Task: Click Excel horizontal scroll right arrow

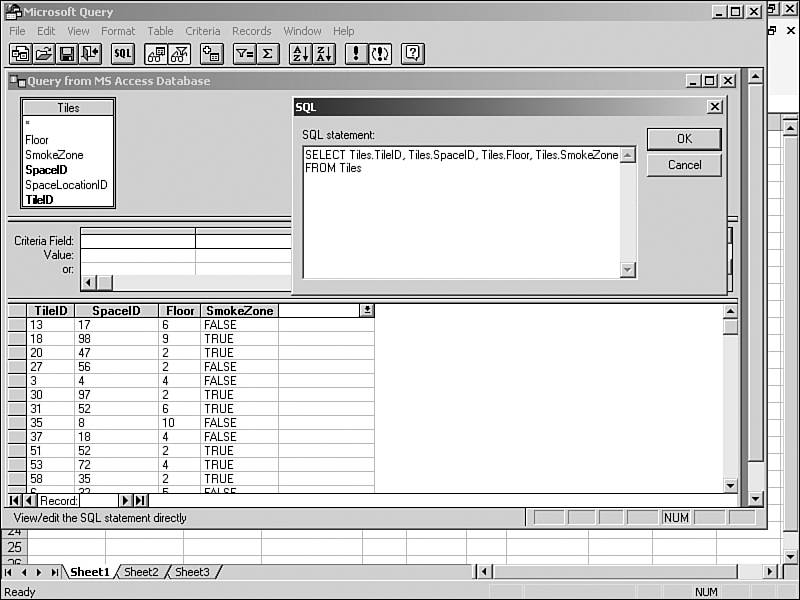Action: pos(770,571)
